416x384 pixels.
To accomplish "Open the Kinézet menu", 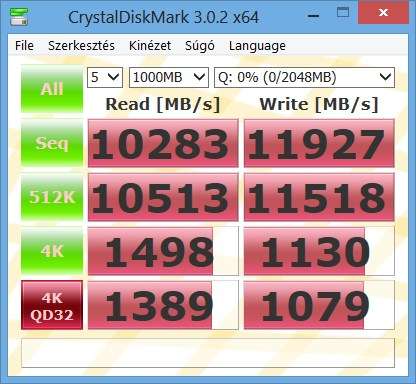I will pyautogui.click(x=150, y=46).
